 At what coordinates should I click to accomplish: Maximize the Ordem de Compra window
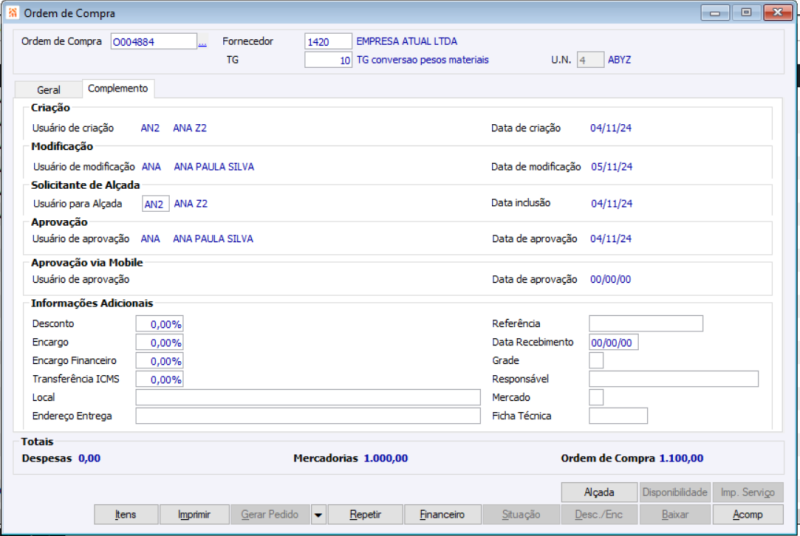click(x=746, y=13)
